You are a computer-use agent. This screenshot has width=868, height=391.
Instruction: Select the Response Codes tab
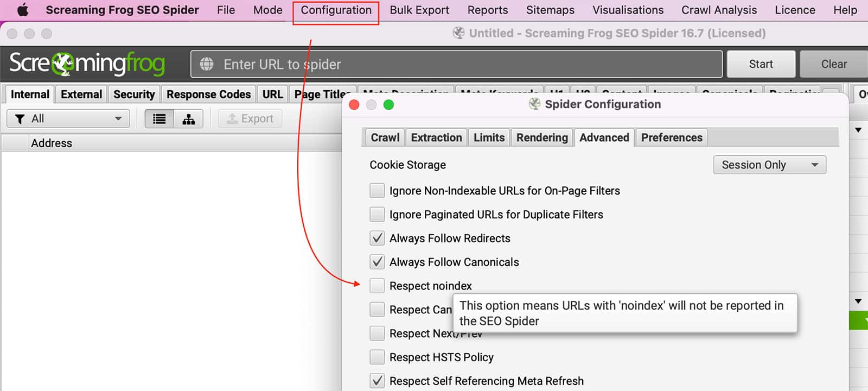pos(208,94)
